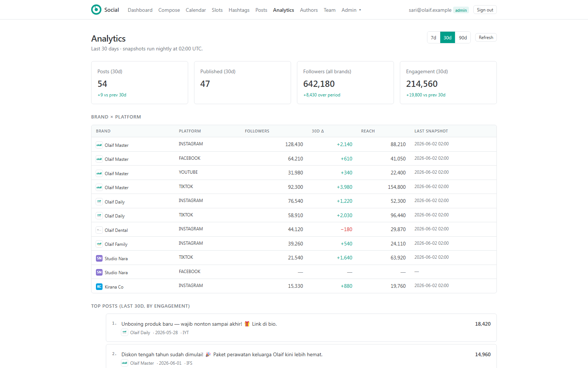
Task: Select the 30d time range
Action: 448,38
